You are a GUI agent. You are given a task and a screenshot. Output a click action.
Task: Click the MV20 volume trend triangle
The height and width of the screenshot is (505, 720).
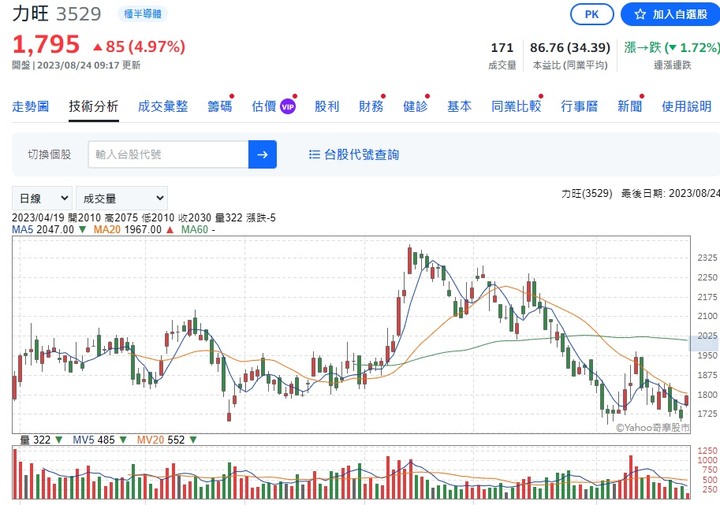click(193, 440)
